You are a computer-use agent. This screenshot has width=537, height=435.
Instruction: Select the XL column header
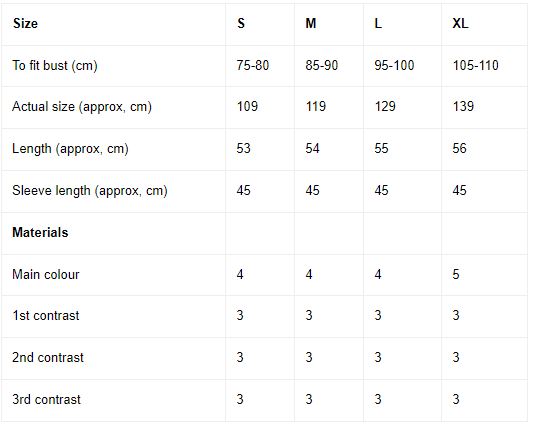coord(460,24)
